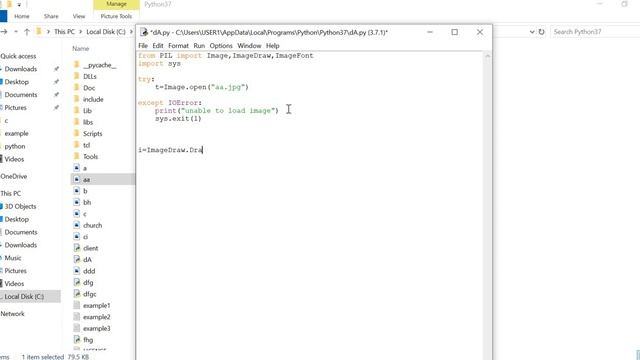Click in code line sys.exit(1)
This screenshot has height=360, width=640.
tap(178, 119)
